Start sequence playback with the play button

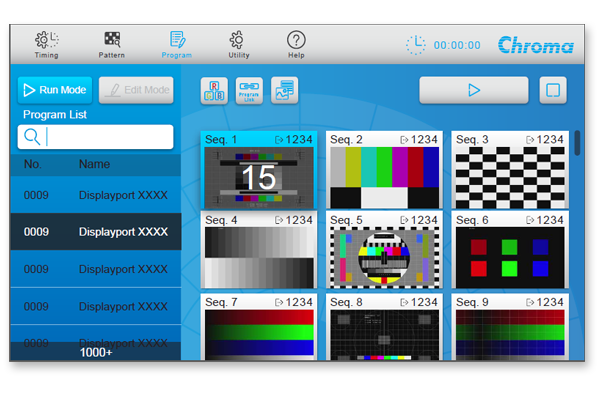click(x=474, y=90)
